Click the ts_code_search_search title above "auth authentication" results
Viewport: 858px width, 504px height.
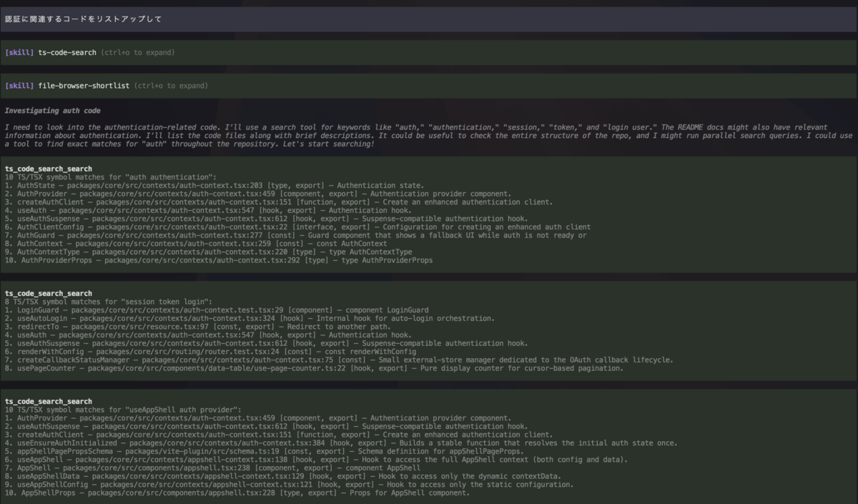click(x=49, y=169)
